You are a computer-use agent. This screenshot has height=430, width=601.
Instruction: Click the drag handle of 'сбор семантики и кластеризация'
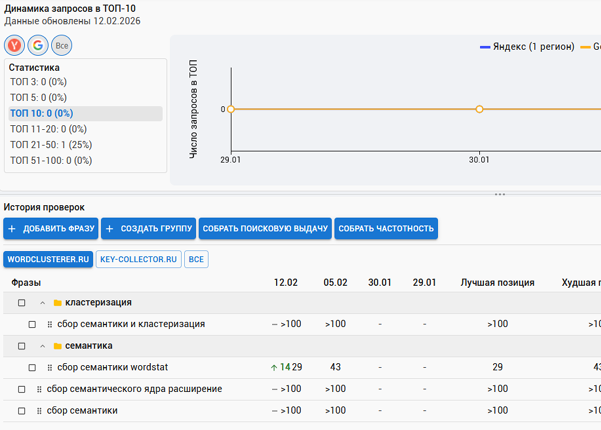tap(50, 324)
